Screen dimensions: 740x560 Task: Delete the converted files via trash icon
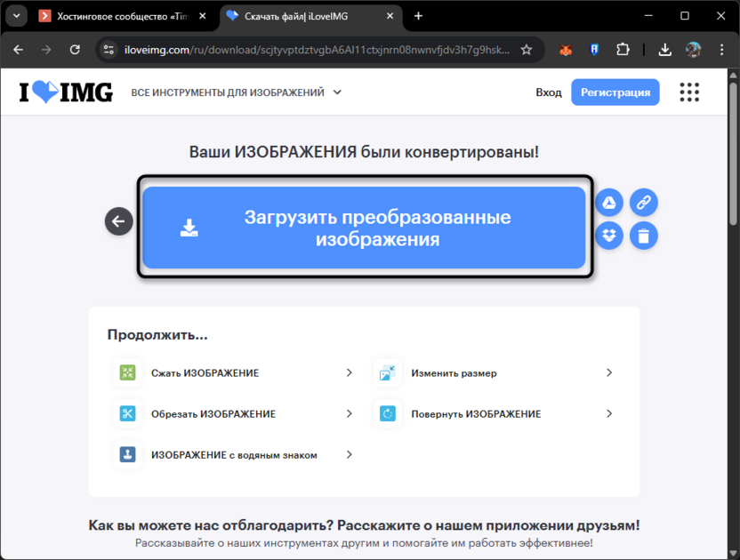pos(644,236)
